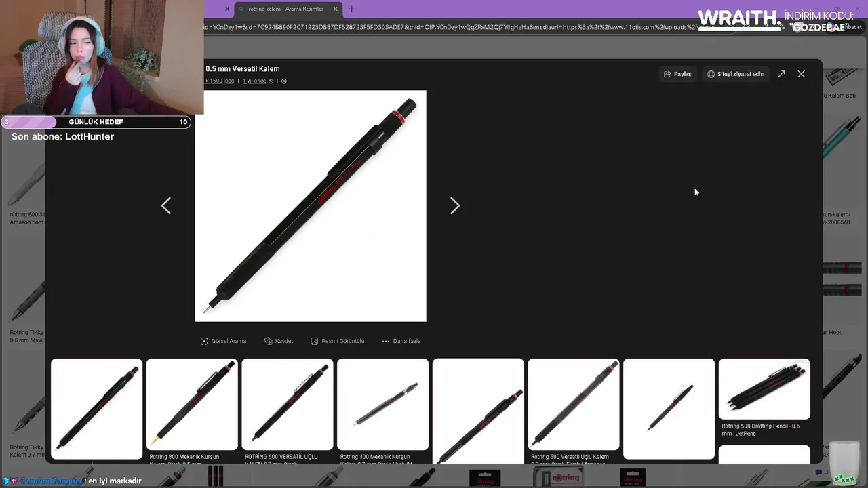Screen dimensions: 868x488
Task: Open a new browser tab
Action: pos(351,9)
